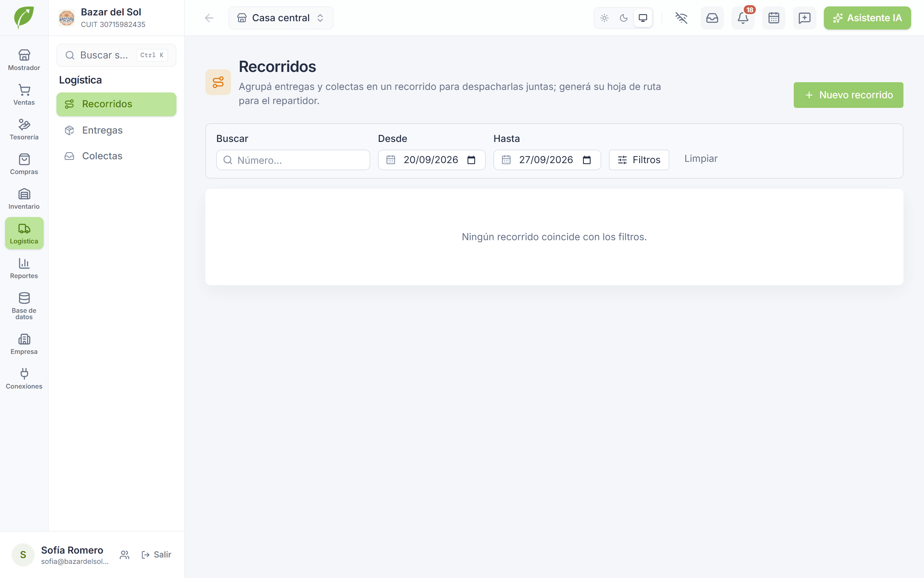The width and height of the screenshot is (924, 578).
Task: Open Entregas in the Logística menu
Action: pyautogui.click(x=116, y=130)
